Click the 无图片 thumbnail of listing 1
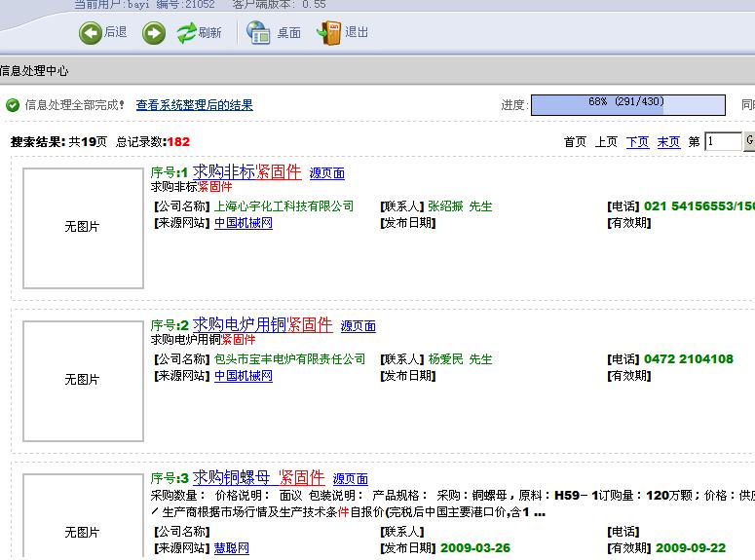The image size is (755, 560). pyautogui.click(x=83, y=227)
